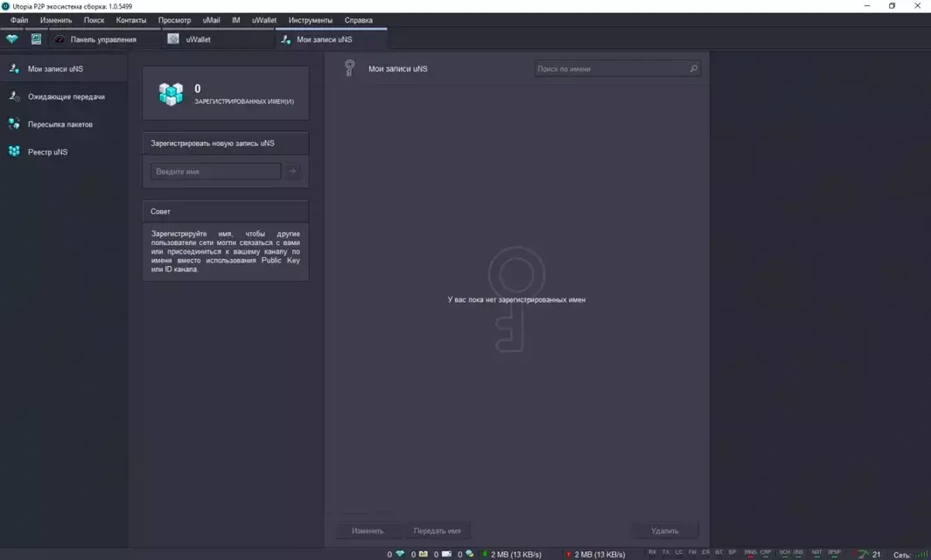
Task: Click the Пересылка пакетов sidebar icon
Action: coord(14,123)
